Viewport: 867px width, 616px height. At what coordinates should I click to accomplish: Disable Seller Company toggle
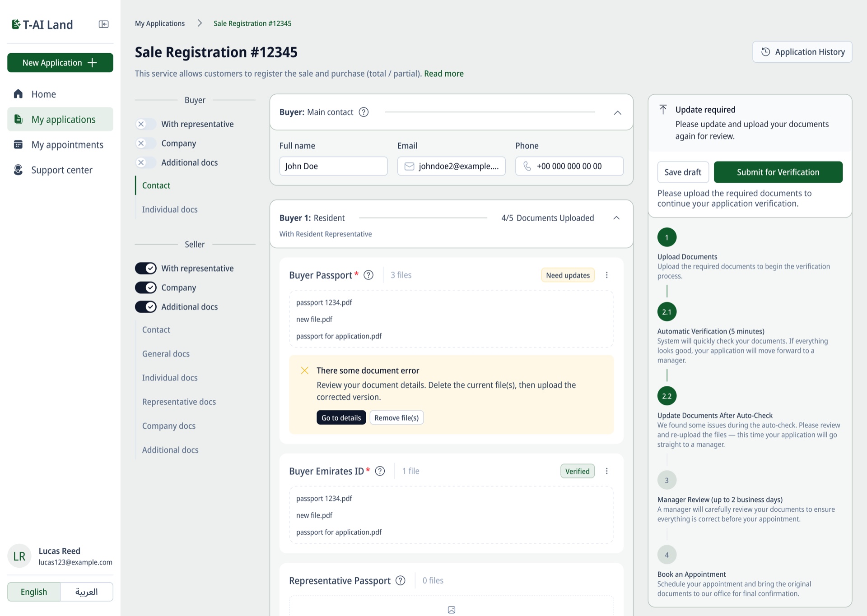[146, 287]
